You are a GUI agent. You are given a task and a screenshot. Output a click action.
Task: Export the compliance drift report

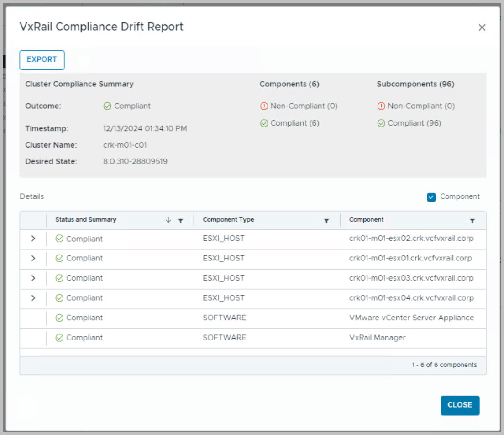(42, 60)
